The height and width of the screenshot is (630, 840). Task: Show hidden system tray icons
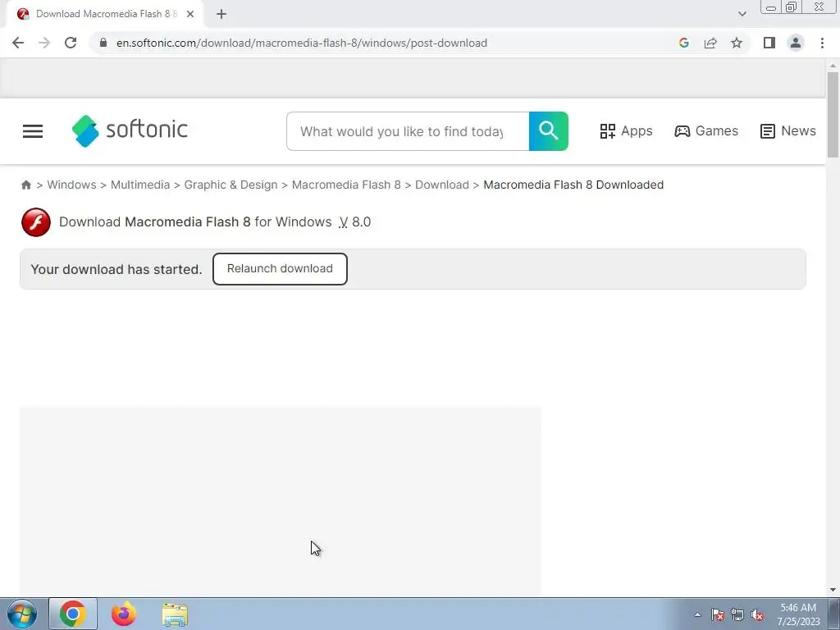click(x=697, y=614)
